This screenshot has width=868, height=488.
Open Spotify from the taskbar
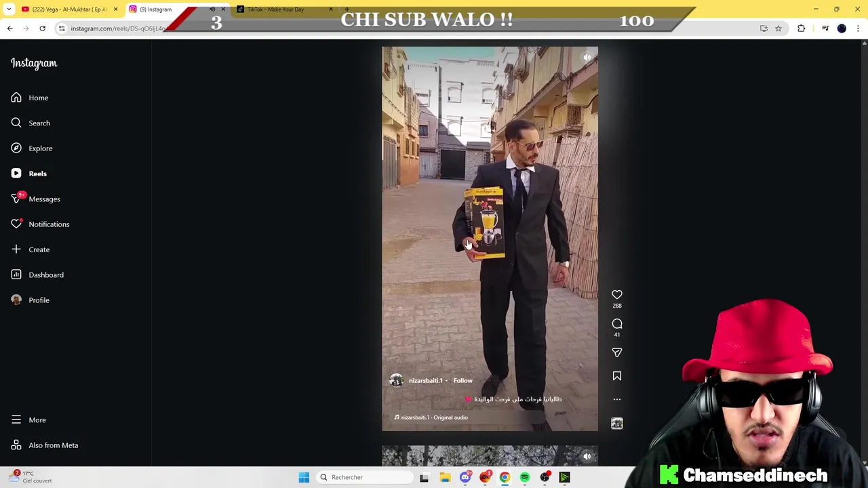click(x=525, y=477)
